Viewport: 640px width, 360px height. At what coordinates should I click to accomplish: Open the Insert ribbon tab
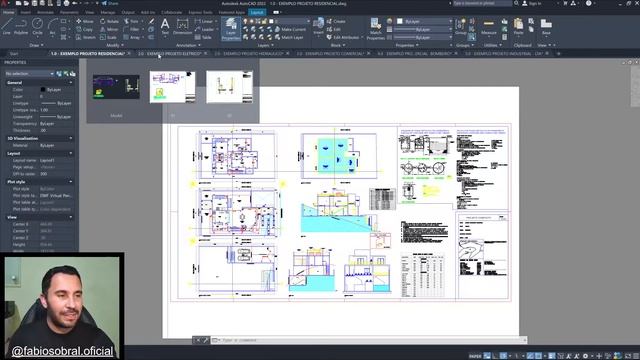[25, 12]
